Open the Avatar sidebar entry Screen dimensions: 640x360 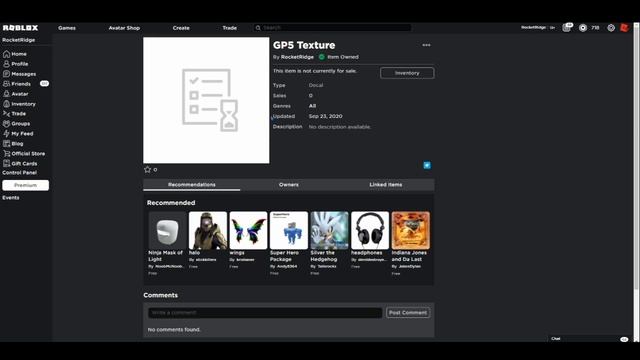16,94
